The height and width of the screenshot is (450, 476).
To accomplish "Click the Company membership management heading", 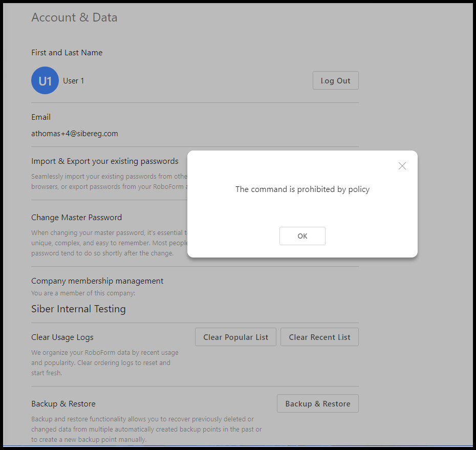I will tap(97, 281).
